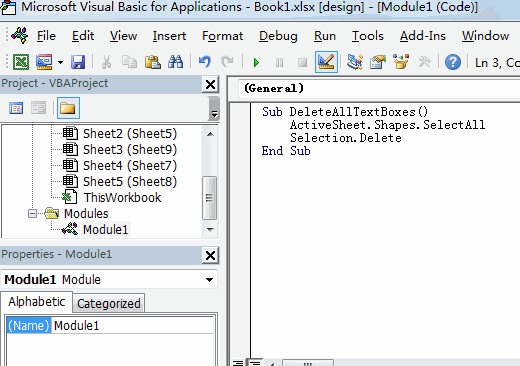Click the Copy toolbar icon
The width and height of the screenshot is (520, 366).
click(x=129, y=62)
